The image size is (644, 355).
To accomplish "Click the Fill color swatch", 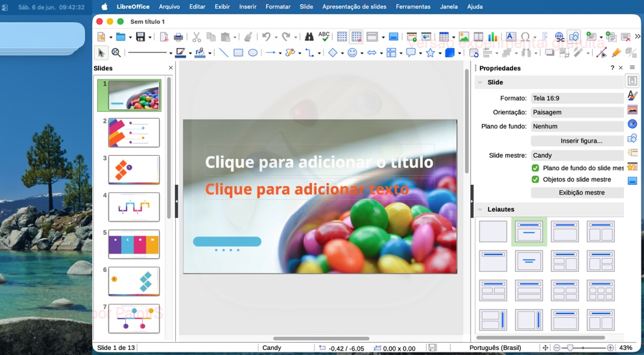I will (200, 53).
